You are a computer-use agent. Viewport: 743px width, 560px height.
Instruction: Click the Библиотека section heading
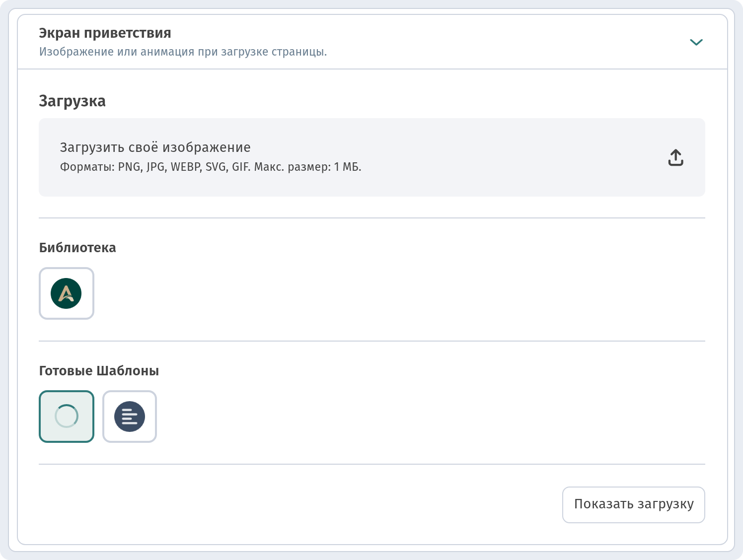point(77,248)
